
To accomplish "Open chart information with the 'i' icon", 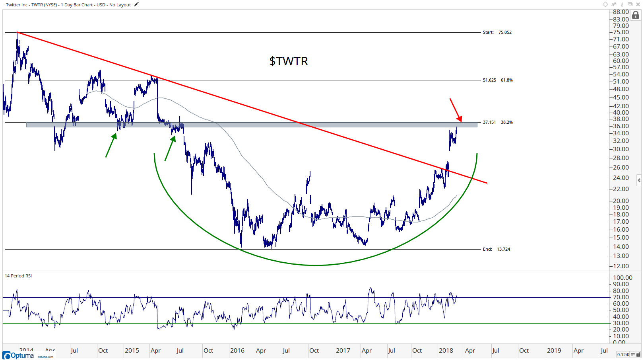I will click(622, 4).
